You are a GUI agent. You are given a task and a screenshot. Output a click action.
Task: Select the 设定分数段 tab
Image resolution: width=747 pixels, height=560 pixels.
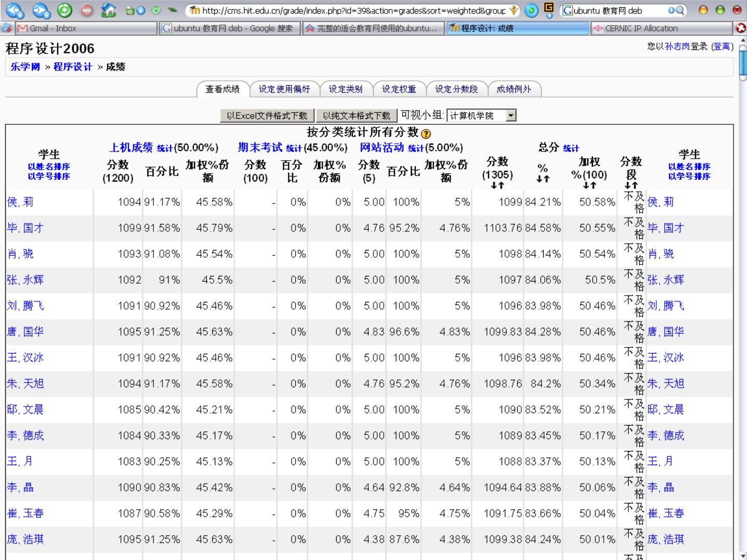pos(456,89)
